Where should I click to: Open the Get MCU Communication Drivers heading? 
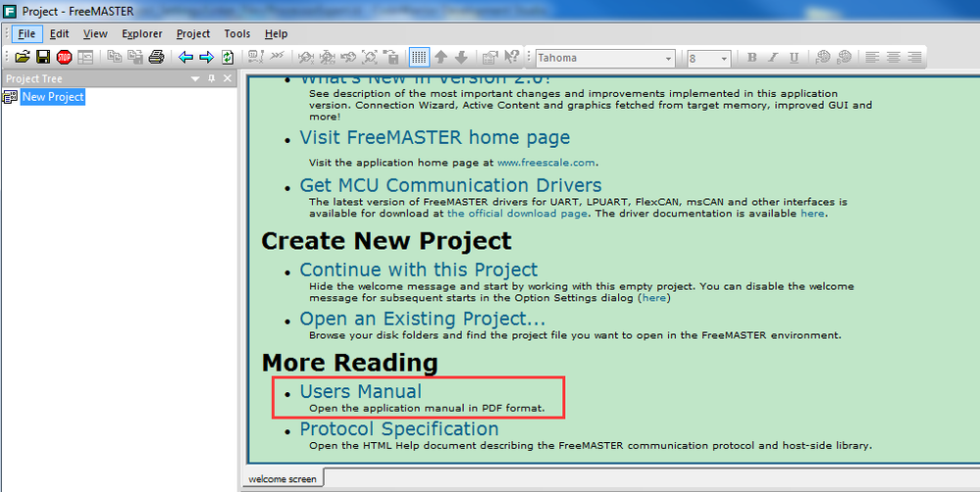tap(450, 185)
